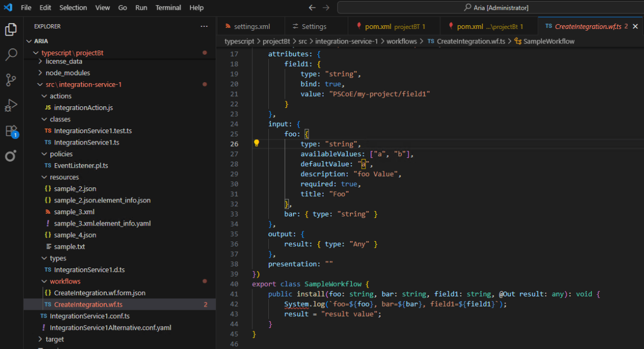This screenshot has height=349, width=644.
Task: Click the RSS icon of sample_3.xml file
Action: pos(48,212)
